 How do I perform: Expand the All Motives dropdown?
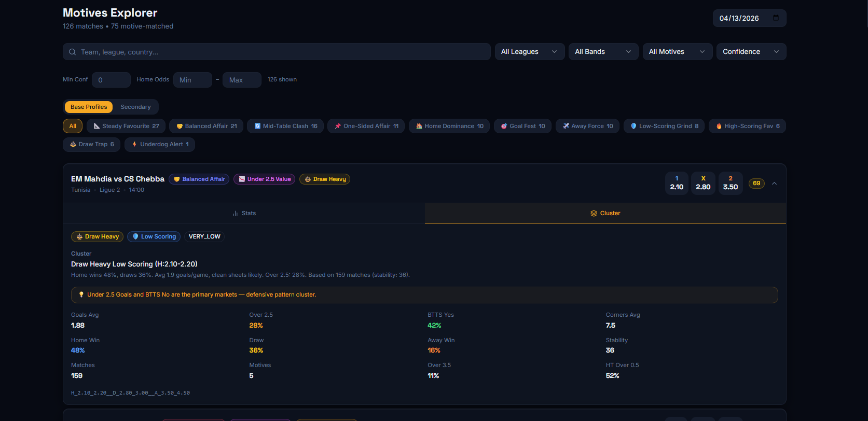coord(677,52)
